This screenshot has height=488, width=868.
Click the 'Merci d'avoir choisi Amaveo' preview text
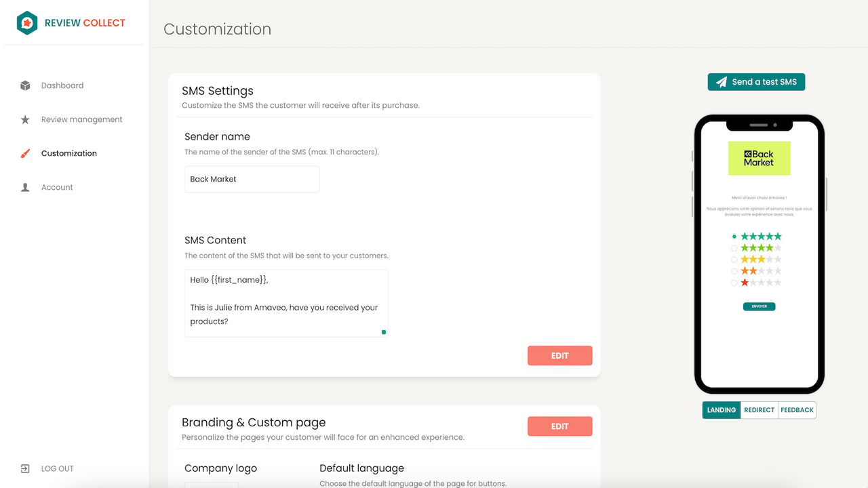[759, 197]
